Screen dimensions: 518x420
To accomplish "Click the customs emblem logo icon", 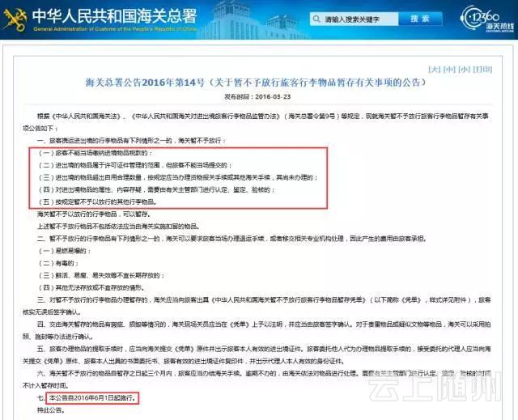I will [15, 19].
